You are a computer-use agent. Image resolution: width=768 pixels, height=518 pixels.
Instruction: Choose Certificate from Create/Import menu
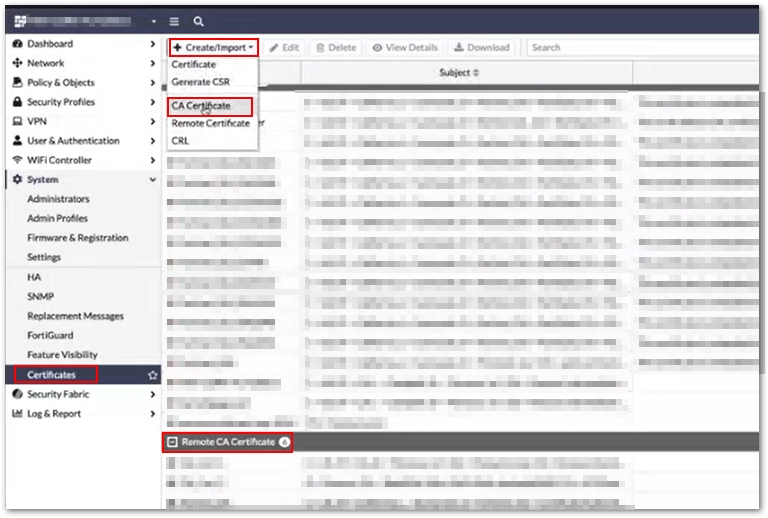point(193,64)
